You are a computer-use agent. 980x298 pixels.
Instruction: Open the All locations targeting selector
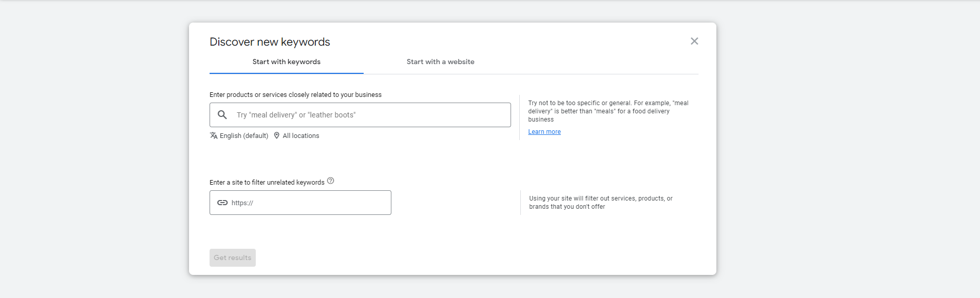(301, 136)
